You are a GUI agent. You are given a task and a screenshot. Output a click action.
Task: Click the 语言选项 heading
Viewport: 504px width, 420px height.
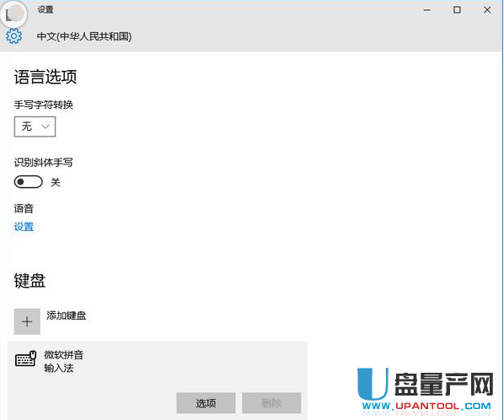point(46,77)
